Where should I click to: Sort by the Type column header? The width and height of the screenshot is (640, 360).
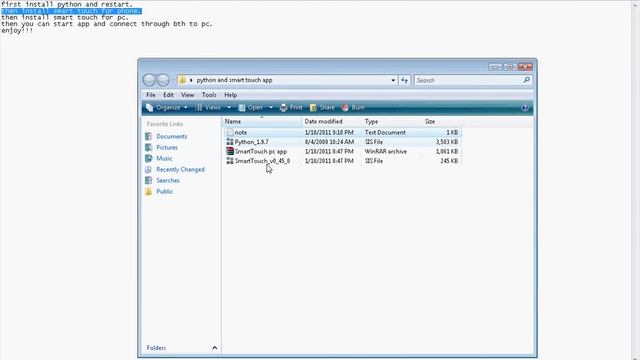point(392,122)
